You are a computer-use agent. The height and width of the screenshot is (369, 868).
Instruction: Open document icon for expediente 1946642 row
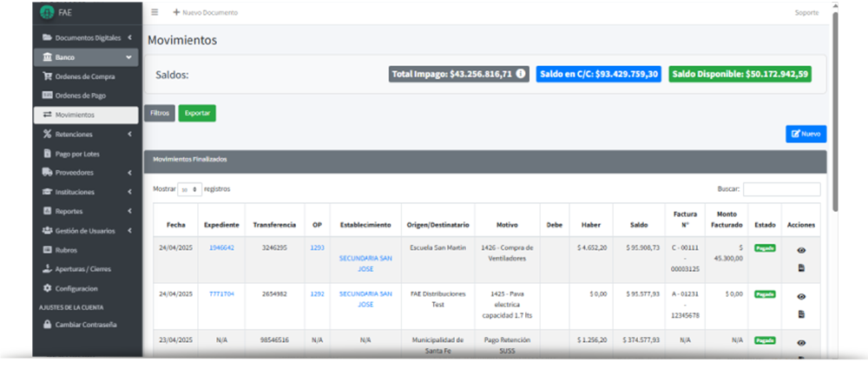(801, 267)
